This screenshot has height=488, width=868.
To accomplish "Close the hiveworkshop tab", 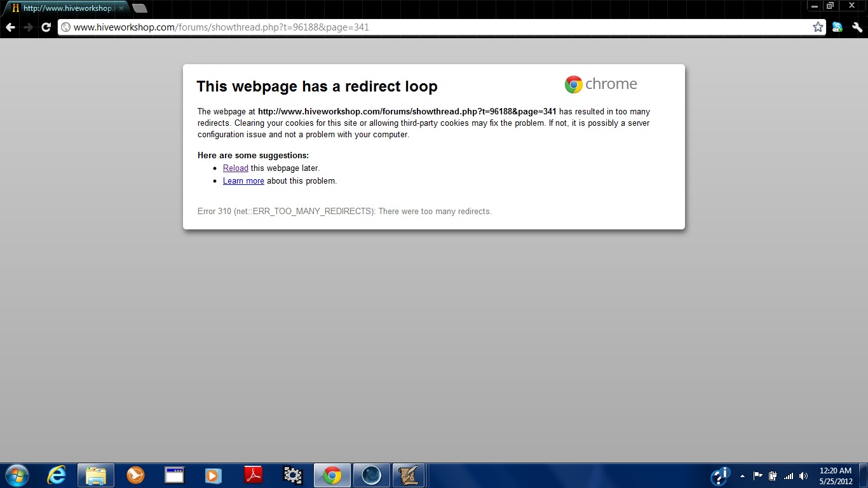I will (x=121, y=8).
